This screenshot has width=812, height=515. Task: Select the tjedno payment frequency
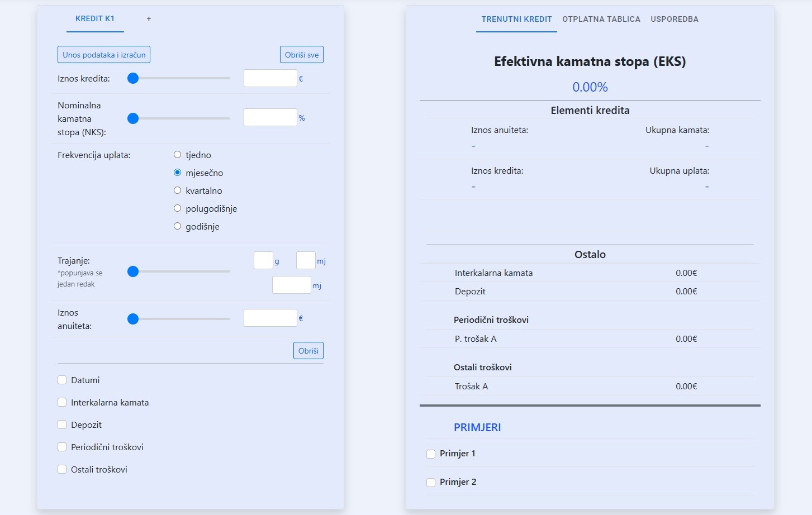click(x=178, y=155)
